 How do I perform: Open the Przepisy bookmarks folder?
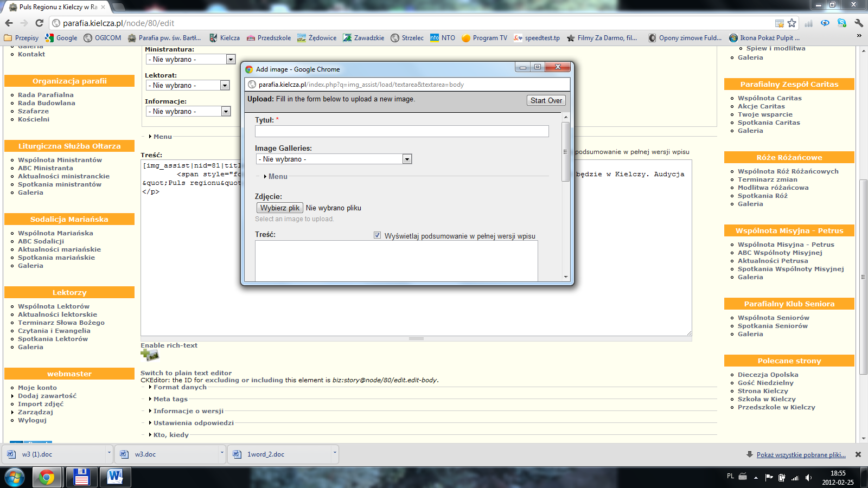[x=21, y=38]
